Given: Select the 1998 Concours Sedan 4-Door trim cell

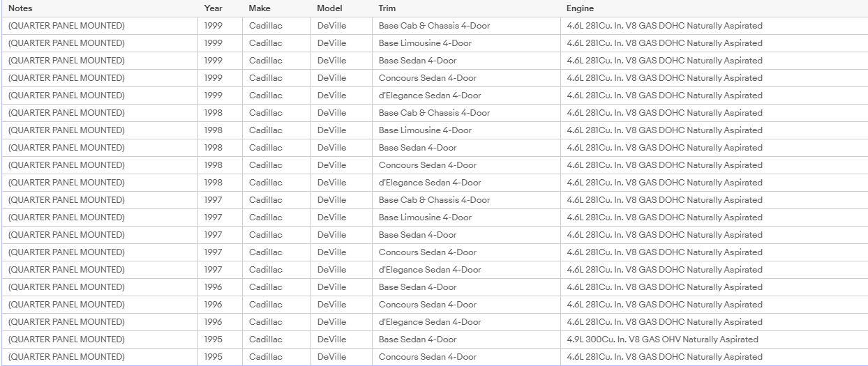Looking at the screenshot, I should [467, 165].
